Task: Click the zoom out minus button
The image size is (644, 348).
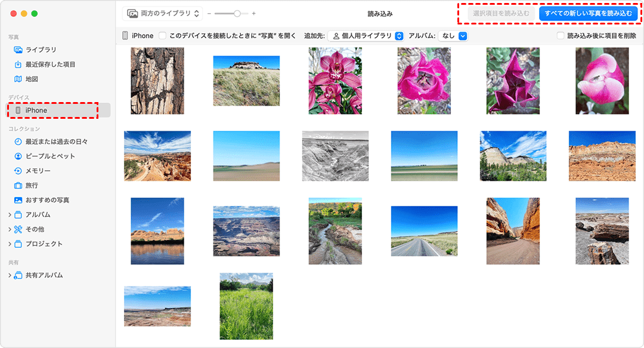Action: click(209, 14)
